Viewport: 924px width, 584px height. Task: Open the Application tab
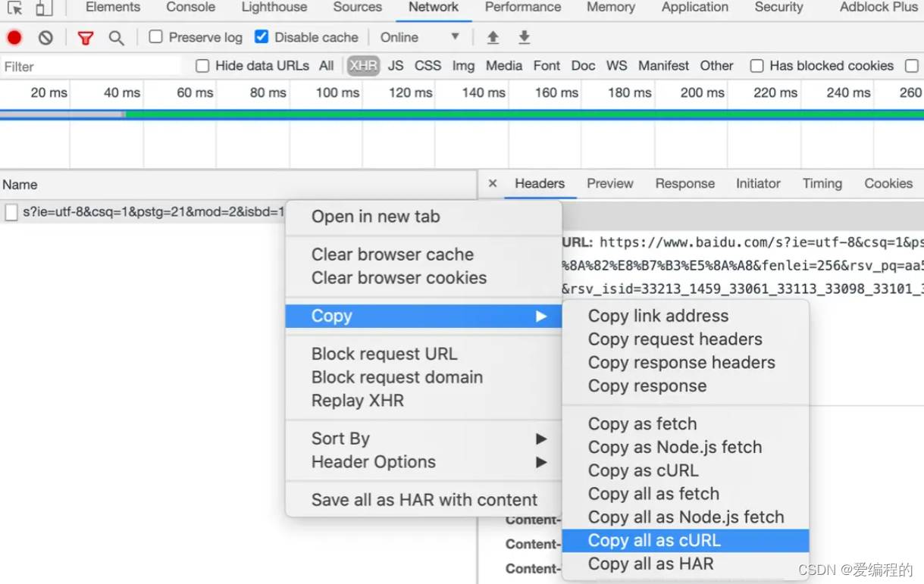click(695, 8)
